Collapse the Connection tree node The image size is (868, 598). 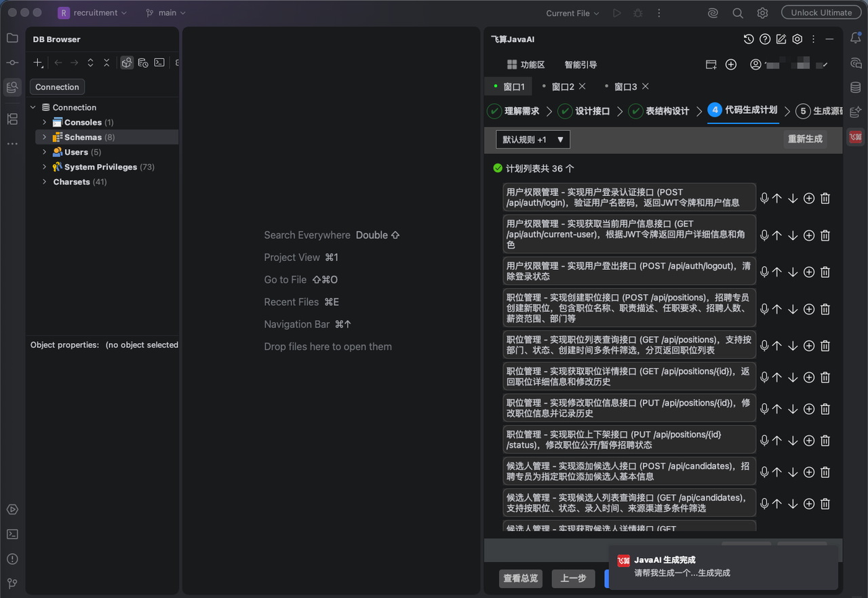click(x=33, y=107)
